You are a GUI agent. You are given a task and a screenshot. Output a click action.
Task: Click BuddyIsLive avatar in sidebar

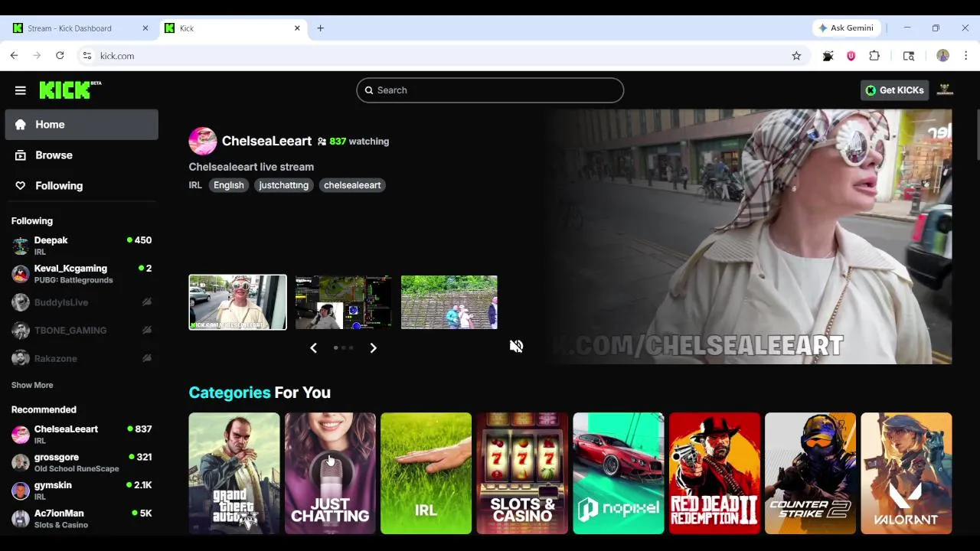[x=21, y=302]
